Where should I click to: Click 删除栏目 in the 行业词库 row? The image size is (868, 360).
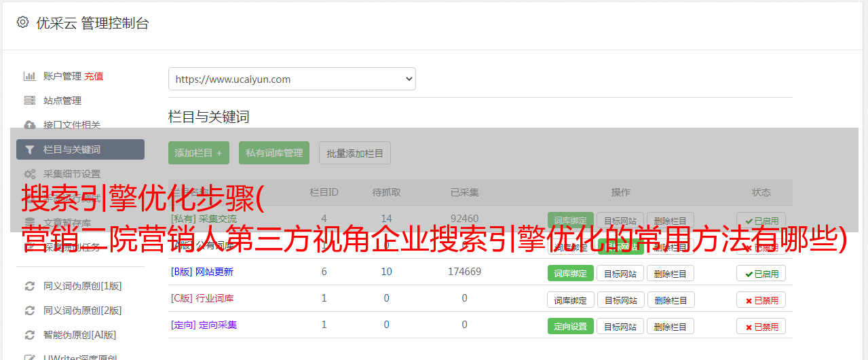pos(670,300)
